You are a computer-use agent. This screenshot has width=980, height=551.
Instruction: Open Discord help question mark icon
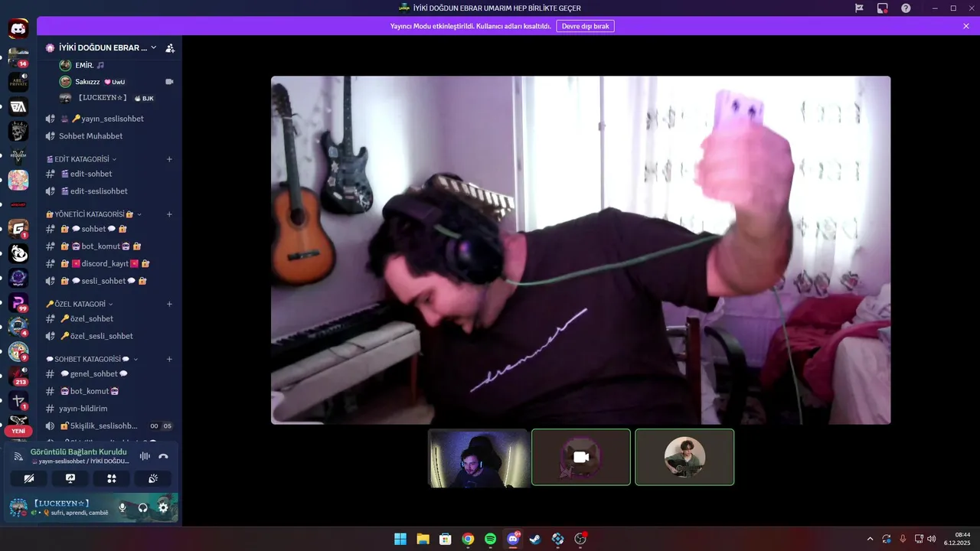[906, 8]
